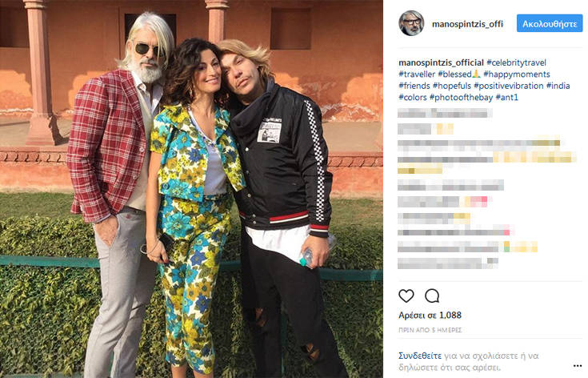Open the #happymoments hashtag
588x378 pixels.
(517, 74)
